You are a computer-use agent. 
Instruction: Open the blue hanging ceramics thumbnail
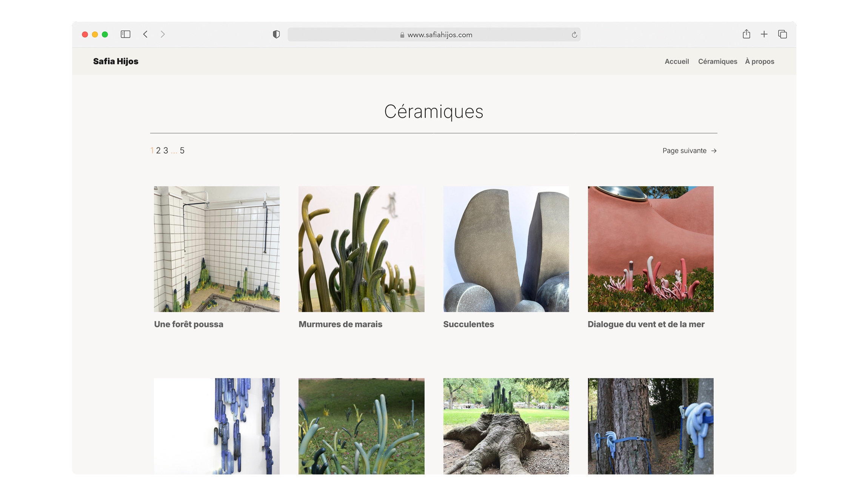pyautogui.click(x=217, y=426)
